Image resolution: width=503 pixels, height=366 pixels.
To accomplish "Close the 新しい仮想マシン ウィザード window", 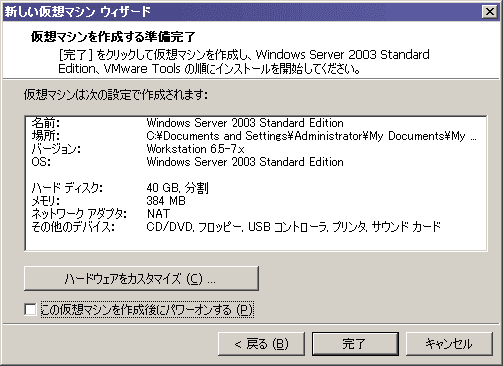I will tap(489, 12).
